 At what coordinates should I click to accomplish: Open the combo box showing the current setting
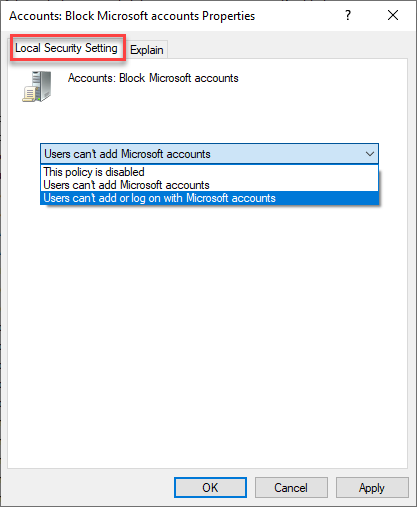click(209, 154)
